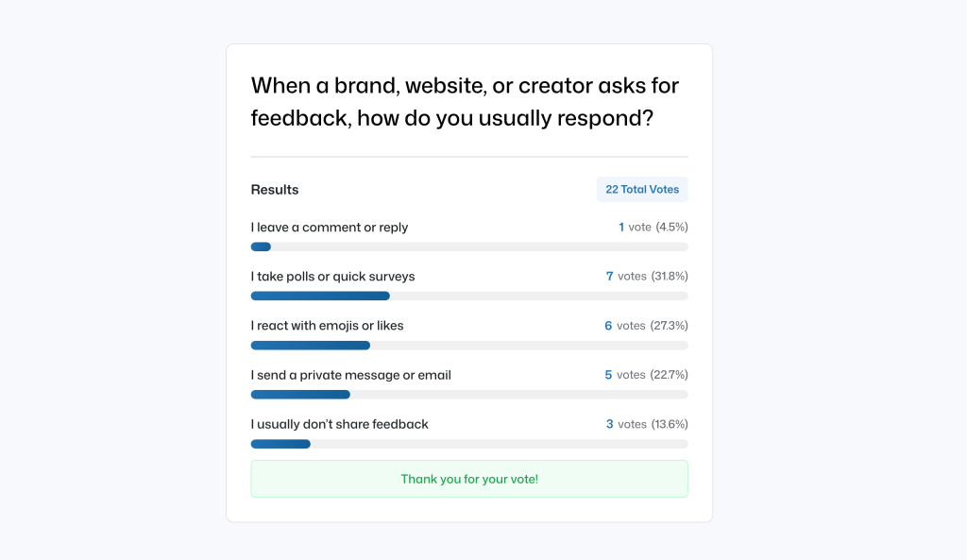Select "I take polls or quick surveys" option

332,277
